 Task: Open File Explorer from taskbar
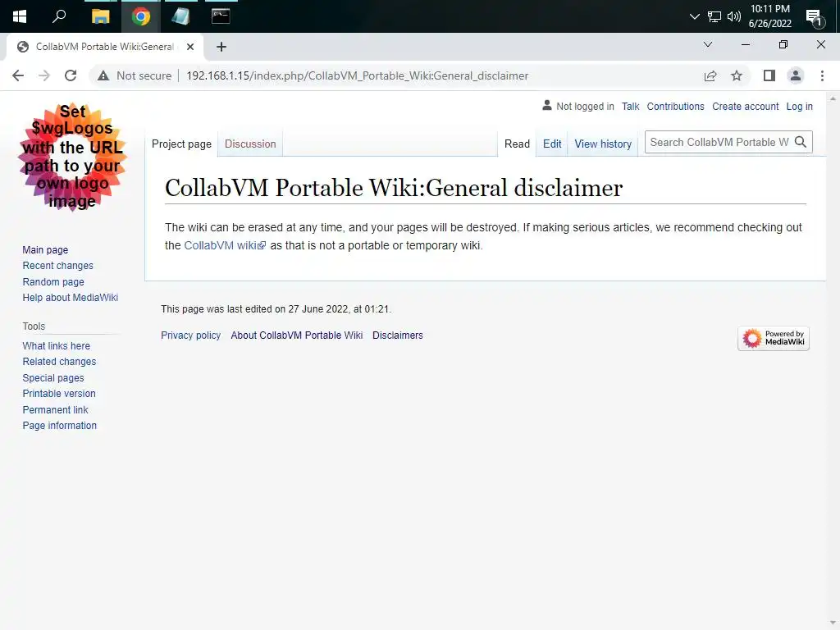tap(100, 16)
